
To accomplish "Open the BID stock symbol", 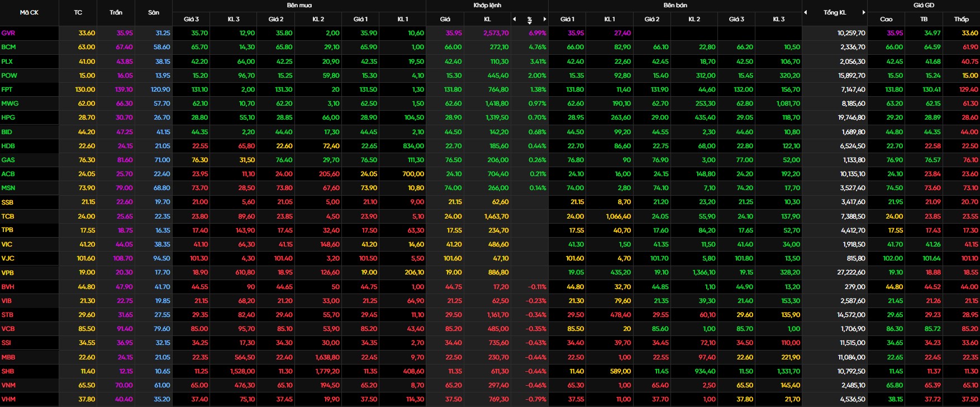I will pyautogui.click(x=6, y=132).
